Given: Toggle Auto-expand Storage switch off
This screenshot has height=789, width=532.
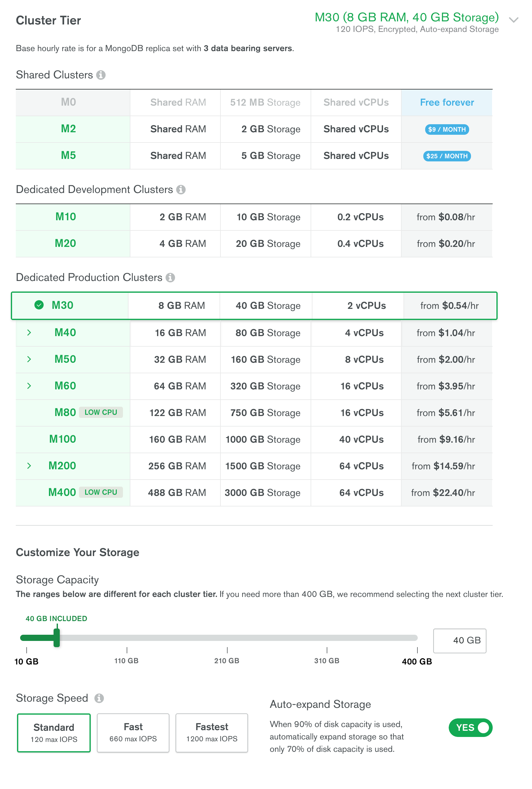Looking at the screenshot, I should coord(470,728).
